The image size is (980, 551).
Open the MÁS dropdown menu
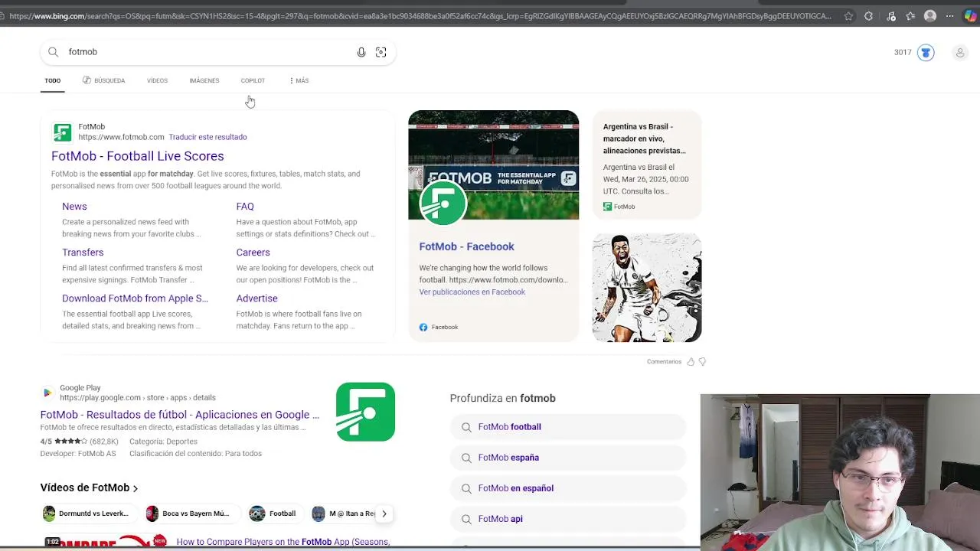[299, 80]
